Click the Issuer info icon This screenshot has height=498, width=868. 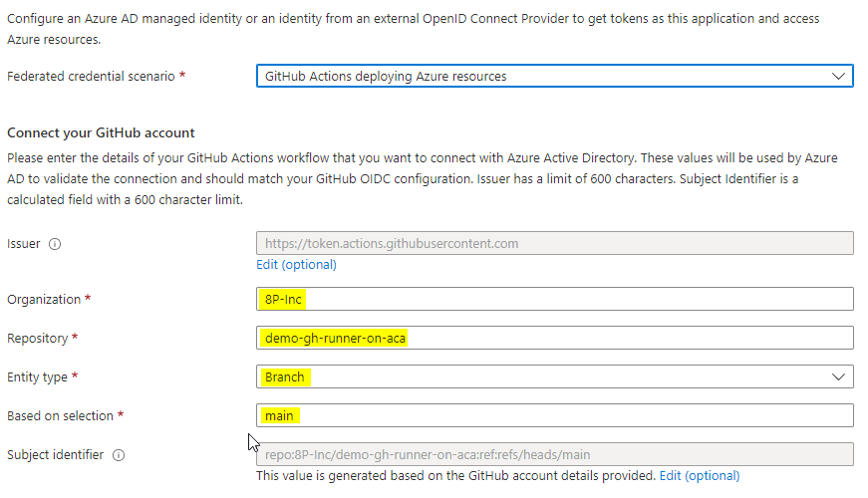(55, 244)
